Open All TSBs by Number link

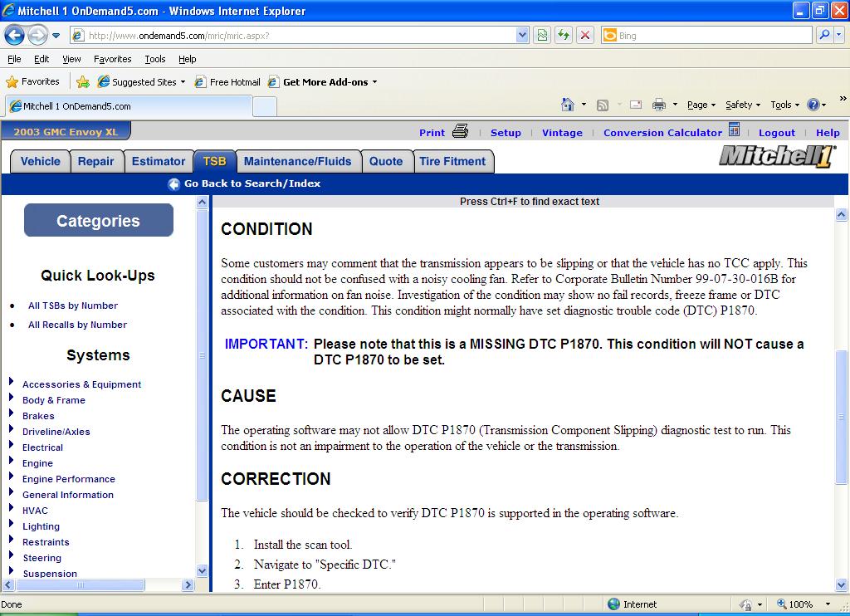click(x=73, y=306)
